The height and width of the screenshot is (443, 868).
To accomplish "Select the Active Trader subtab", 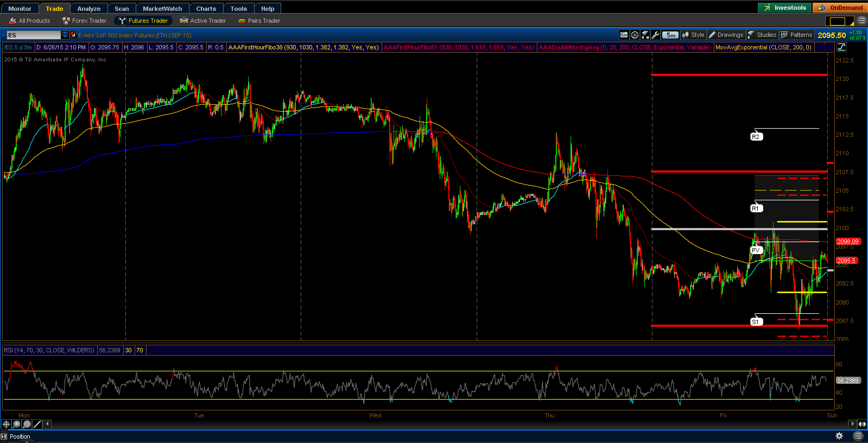I will click(x=203, y=21).
